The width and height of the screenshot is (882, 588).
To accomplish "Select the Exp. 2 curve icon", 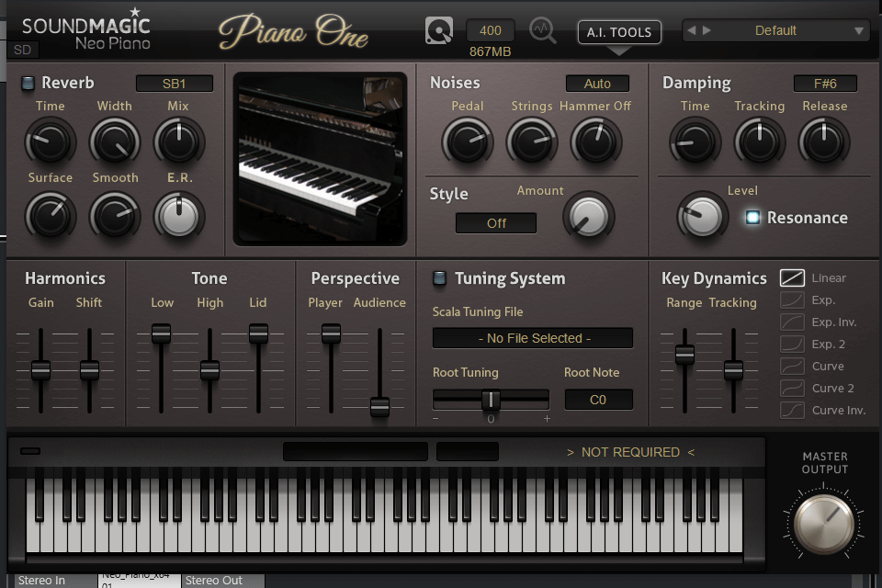I will 792,344.
